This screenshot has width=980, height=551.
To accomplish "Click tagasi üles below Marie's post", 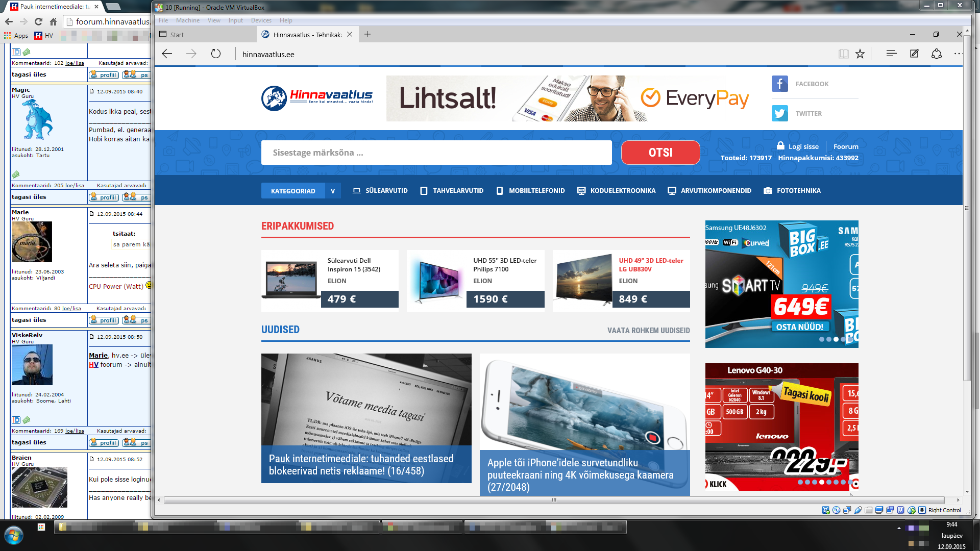I will click(x=29, y=320).
